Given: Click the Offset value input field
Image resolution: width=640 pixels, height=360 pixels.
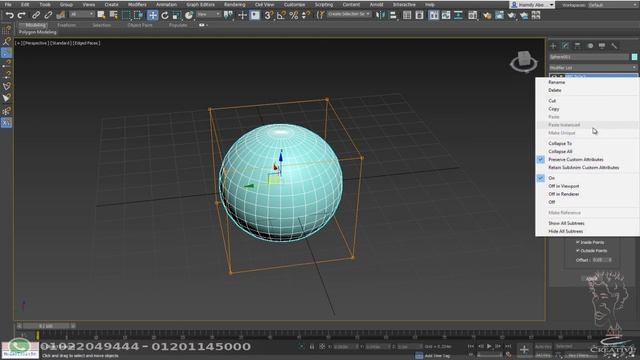Looking at the screenshot, I should coord(600,260).
